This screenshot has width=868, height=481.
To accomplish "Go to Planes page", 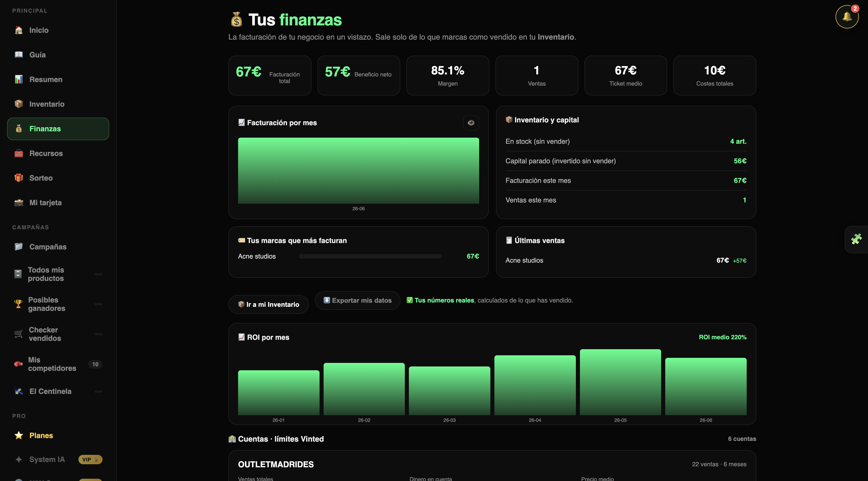I will coord(58,436).
